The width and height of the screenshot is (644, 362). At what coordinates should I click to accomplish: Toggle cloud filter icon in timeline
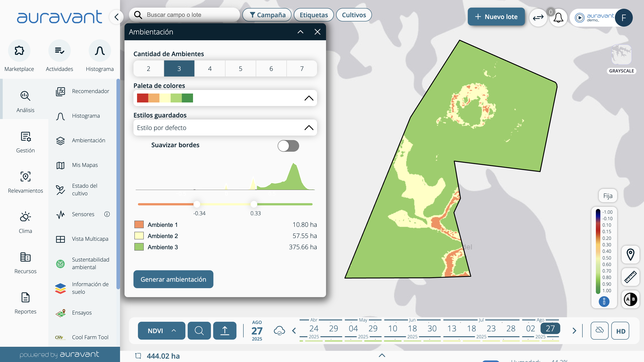coord(599,330)
